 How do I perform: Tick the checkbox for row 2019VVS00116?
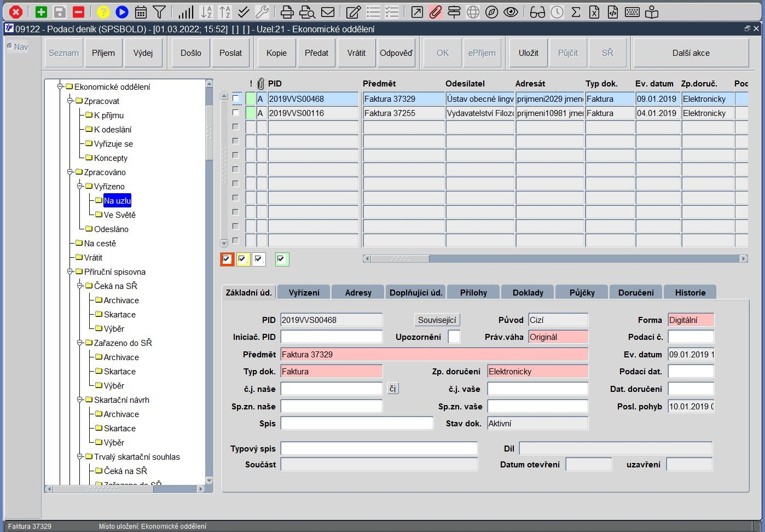pos(236,113)
